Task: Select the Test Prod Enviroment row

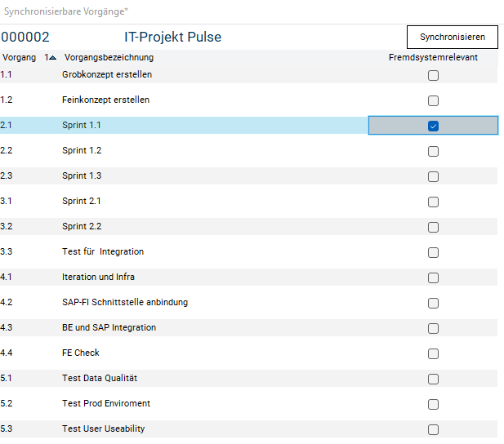Action: tap(106, 403)
